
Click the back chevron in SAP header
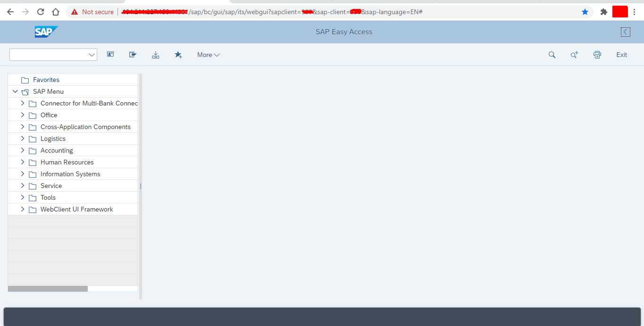coord(626,32)
